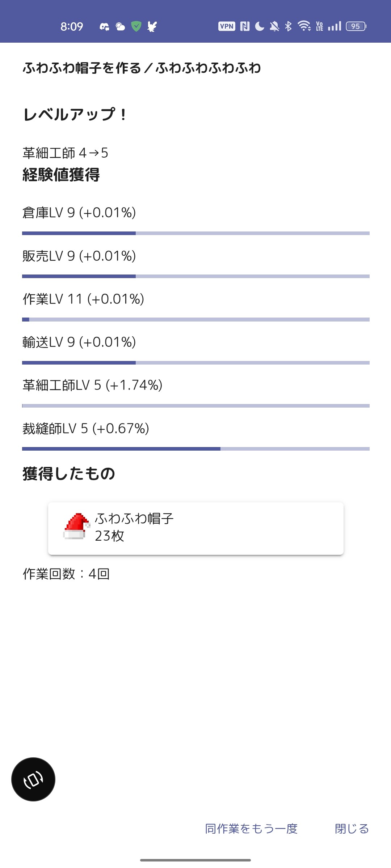
Task: Tap the title ふわふわ帽子を作る header
Action: (x=82, y=68)
